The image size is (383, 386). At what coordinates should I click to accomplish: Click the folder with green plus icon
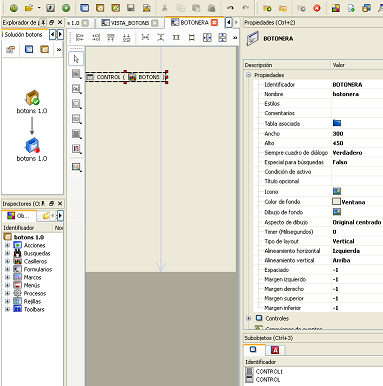(267, 8)
